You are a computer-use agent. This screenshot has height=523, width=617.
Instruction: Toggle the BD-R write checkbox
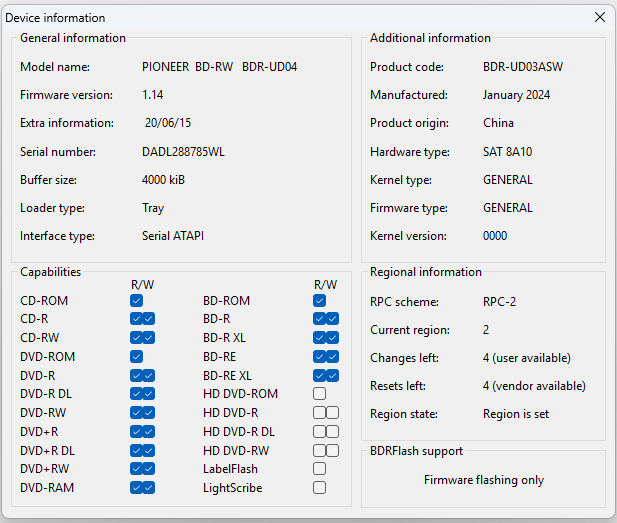point(333,319)
